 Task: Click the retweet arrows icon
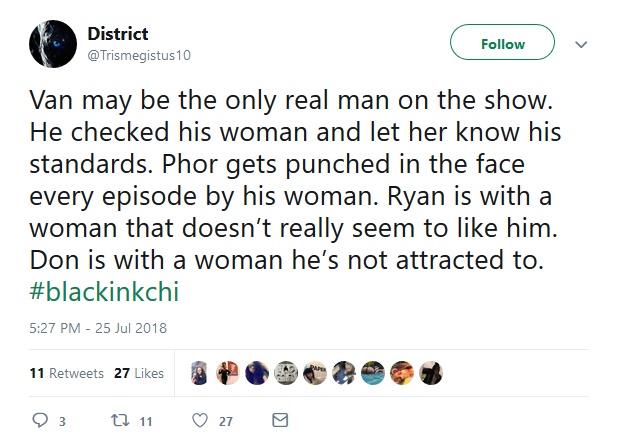tap(120, 420)
